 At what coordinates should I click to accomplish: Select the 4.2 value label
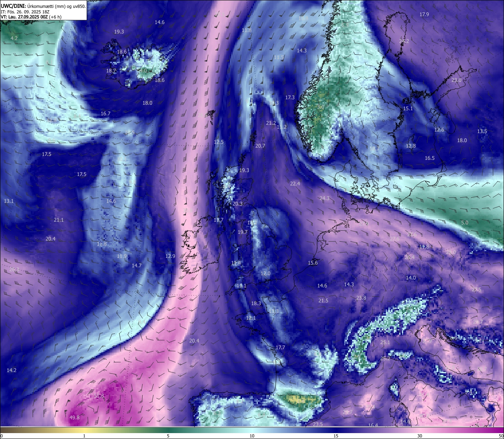click(14, 38)
